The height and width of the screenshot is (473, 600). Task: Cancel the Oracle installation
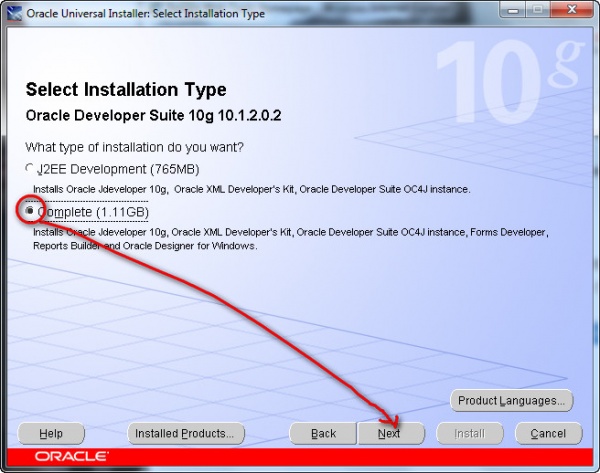(548, 434)
